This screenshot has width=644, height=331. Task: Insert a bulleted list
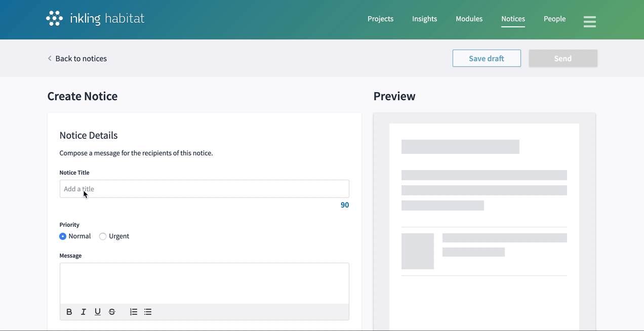(148, 312)
